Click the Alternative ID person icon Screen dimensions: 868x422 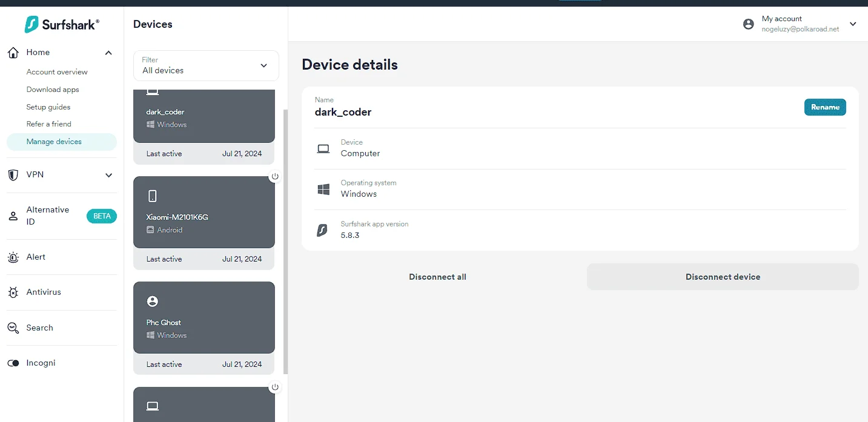(x=13, y=216)
